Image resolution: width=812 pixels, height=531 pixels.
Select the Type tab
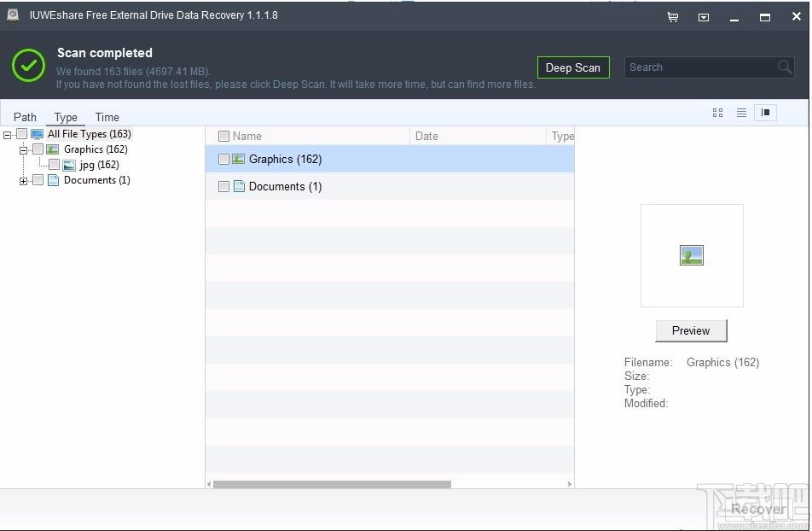(66, 117)
